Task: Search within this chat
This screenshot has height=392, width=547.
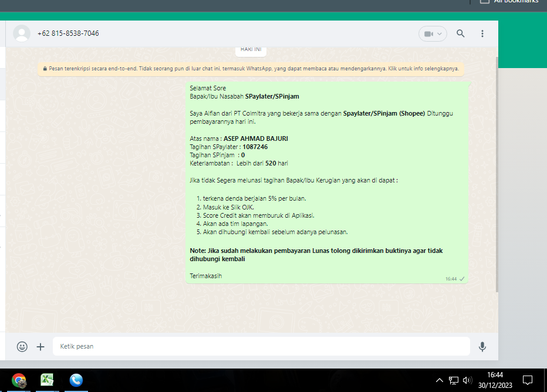Action: click(461, 33)
